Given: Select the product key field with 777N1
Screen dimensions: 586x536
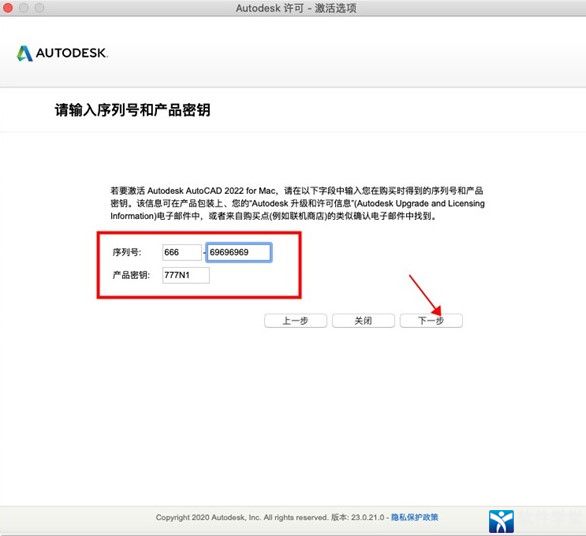Looking at the screenshot, I should [186, 275].
